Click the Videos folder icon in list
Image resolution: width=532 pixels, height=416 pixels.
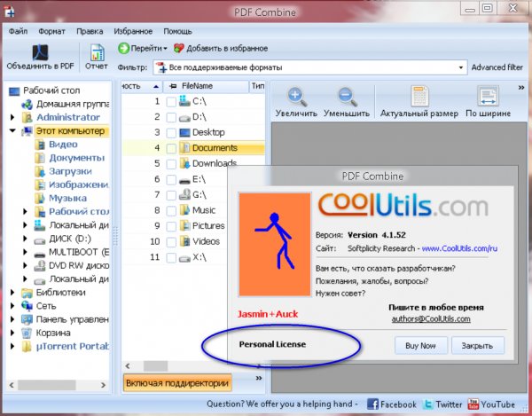(x=184, y=241)
